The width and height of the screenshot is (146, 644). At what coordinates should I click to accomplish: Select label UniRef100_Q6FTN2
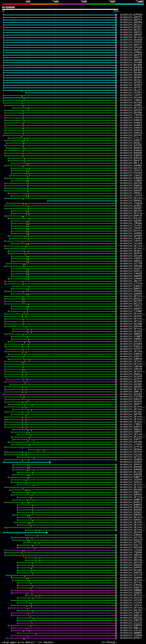pyautogui.click(x=131, y=414)
